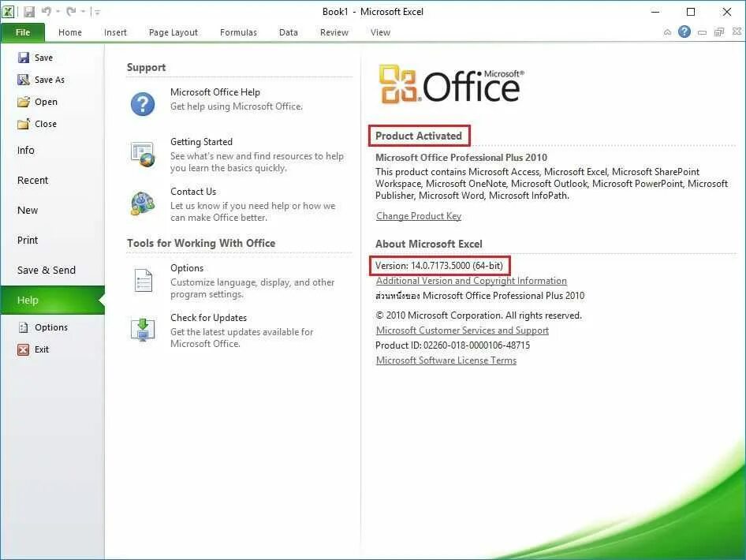Restore the workbook window icon
This screenshot has width=746, height=560.
[719, 32]
